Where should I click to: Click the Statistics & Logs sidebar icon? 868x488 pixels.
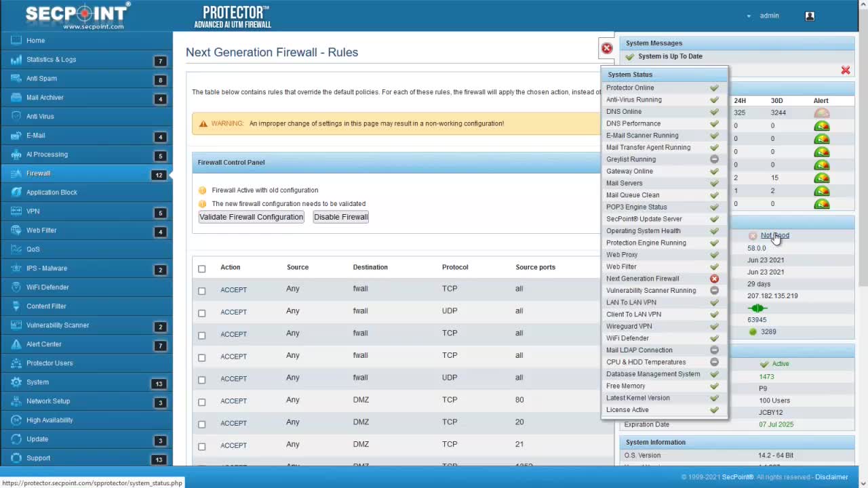tap(16, 60)
